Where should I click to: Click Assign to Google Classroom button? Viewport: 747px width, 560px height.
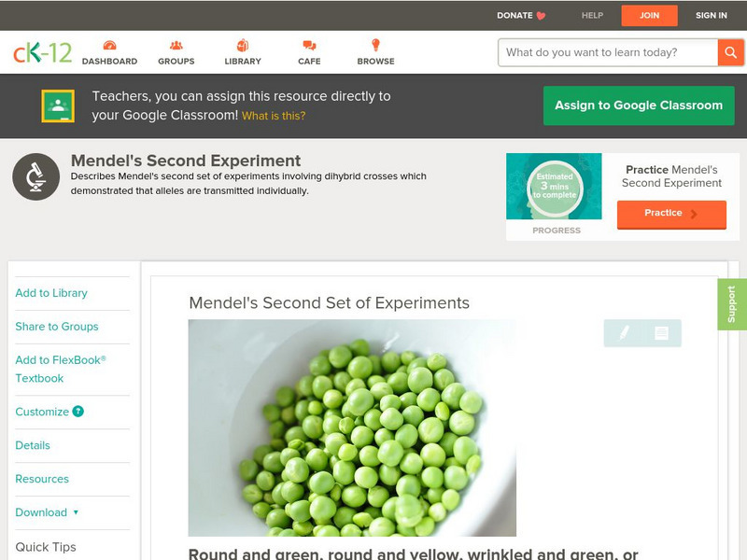639,105
